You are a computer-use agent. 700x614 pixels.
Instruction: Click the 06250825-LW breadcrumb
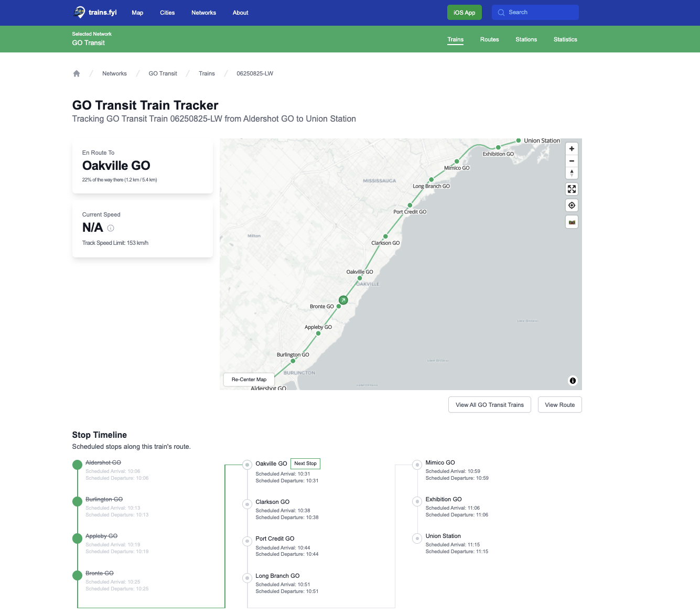coord(255,73)
